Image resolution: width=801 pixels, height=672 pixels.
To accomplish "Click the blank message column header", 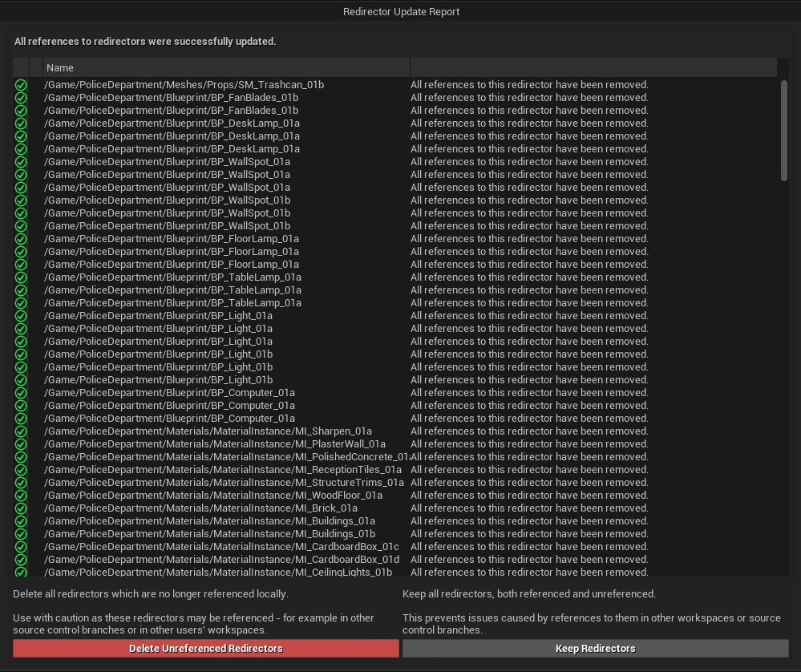I will pos(593,68).
